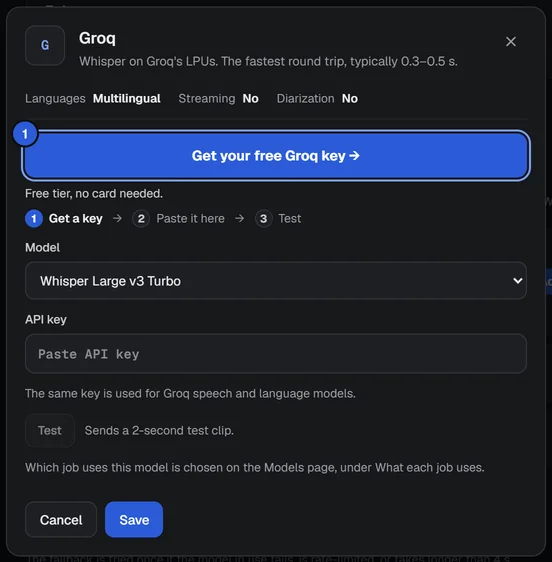Click the Model field label
Viewport: 552px width, 562px height.
[x=43, y=248]
